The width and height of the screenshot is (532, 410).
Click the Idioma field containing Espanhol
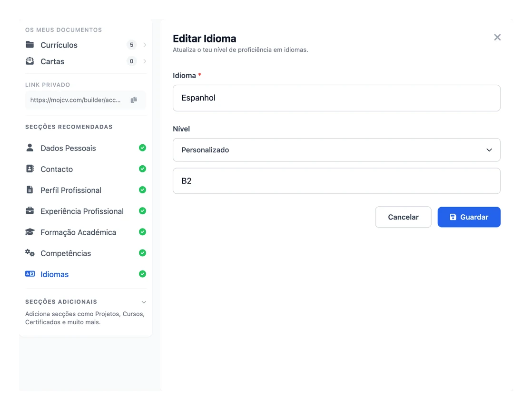336,98
